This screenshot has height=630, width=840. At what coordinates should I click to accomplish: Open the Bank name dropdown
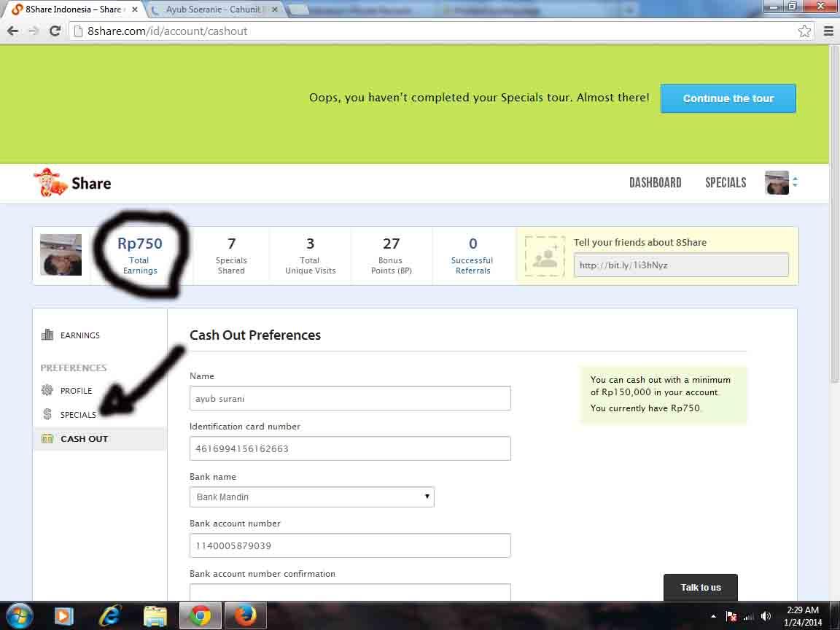[x=312, y=497]
